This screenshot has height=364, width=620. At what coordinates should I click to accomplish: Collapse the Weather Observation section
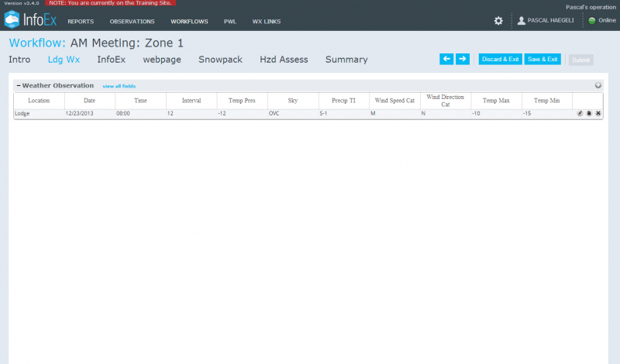[x=19, y=85]
